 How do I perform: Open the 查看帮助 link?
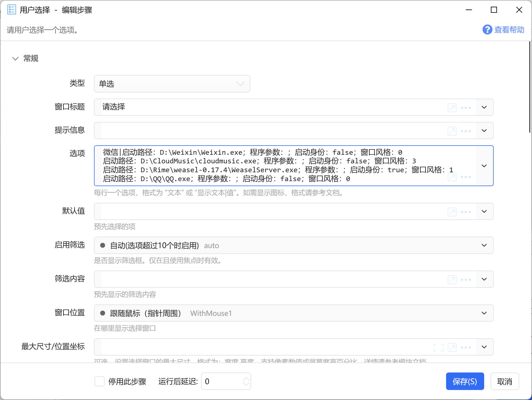(x=509, y=29)
